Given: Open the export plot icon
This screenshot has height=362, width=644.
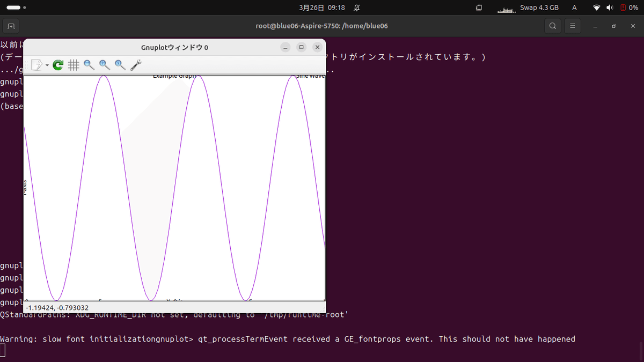Looking at the screenshot, I should click(35, 64).
